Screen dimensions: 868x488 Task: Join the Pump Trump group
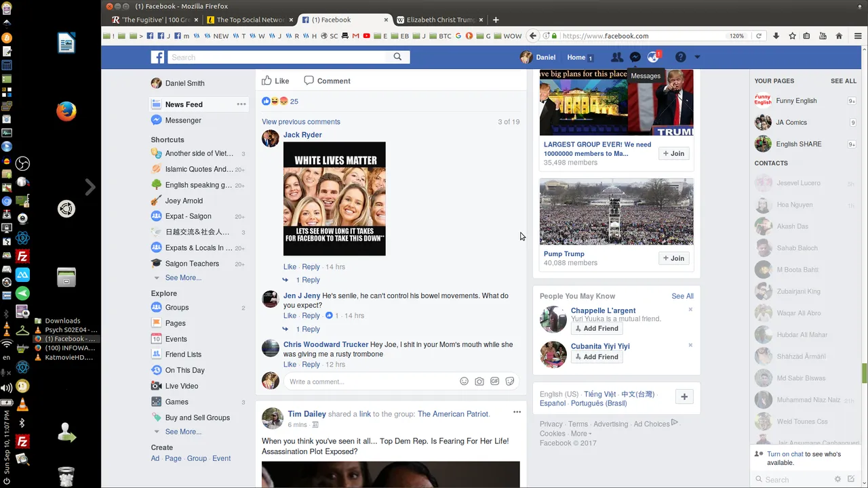tap(674, 258)
